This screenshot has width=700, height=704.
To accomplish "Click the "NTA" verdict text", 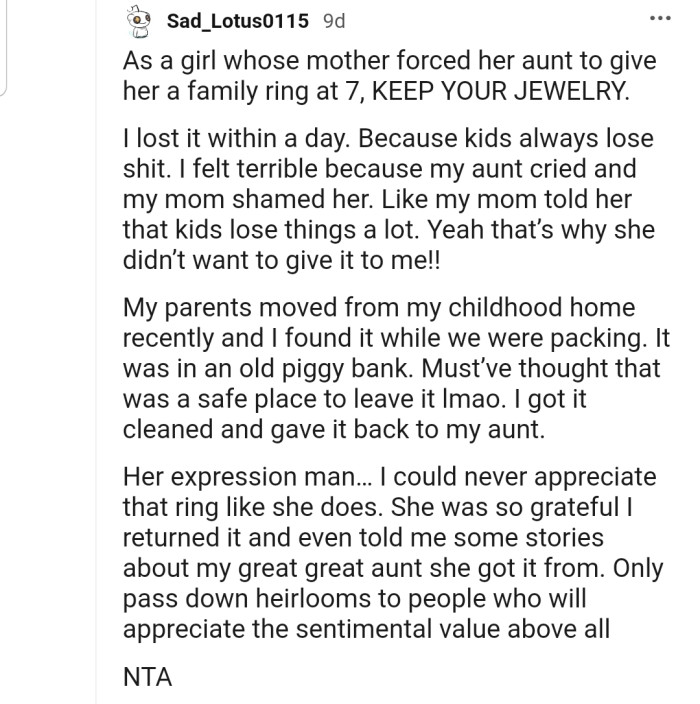I will [148, 677].
